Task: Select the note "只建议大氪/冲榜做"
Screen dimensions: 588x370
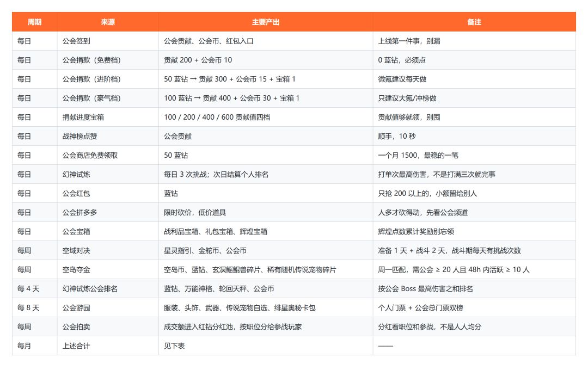Action: 474,98
